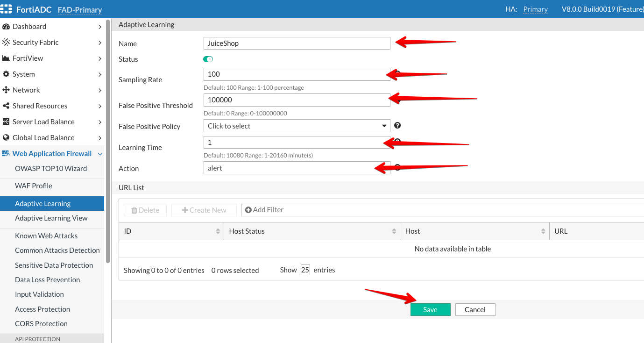
Task: Toggle the Status switch off
Action: coord(208,59)
